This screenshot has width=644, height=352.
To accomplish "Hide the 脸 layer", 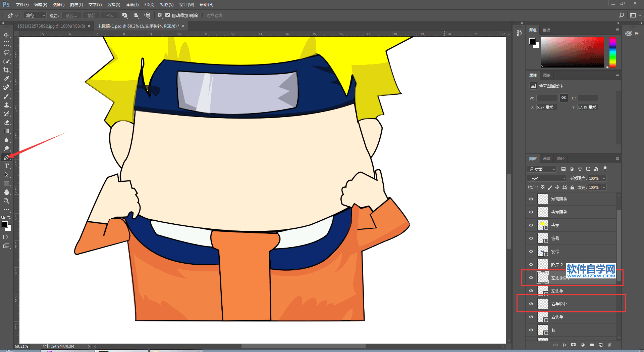I will pyautogui.click(x=531, y=330).
